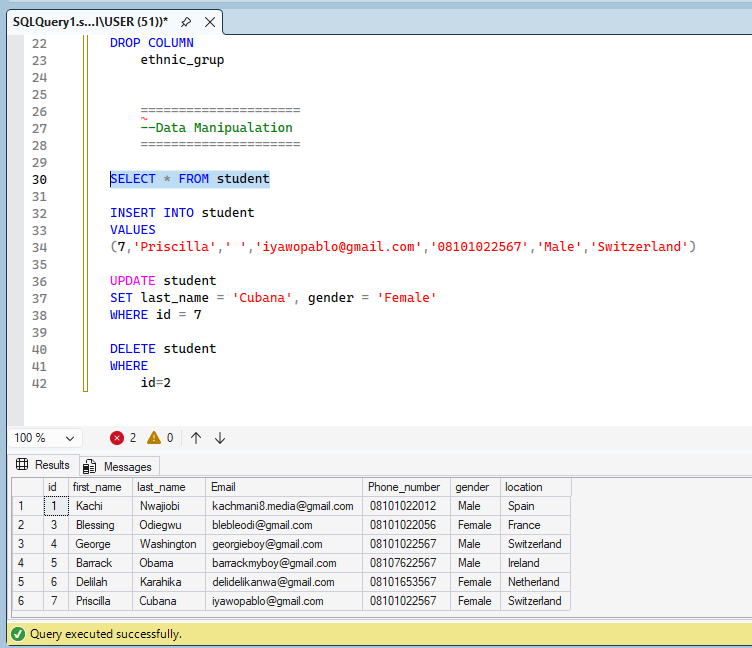
Task: Click iyawopablo@gmail.com cell in results
Action: (x=284, y=601)
